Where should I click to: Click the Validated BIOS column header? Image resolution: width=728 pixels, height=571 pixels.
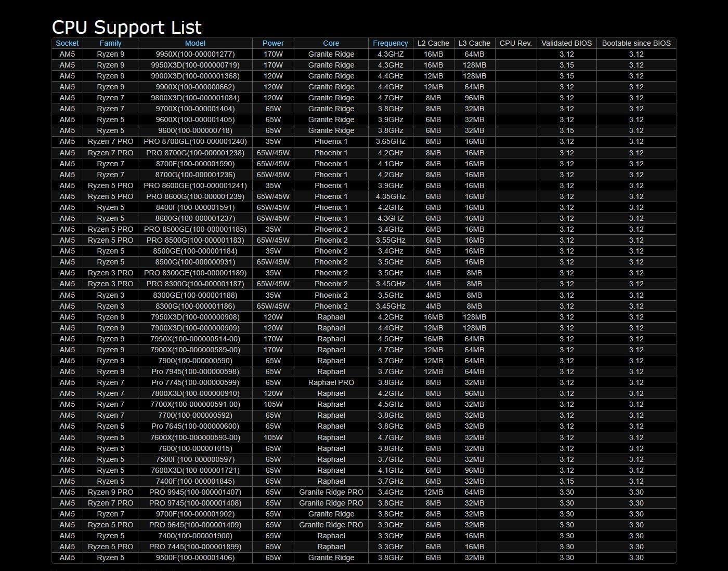pyautogui.click(x=566, y=43)
